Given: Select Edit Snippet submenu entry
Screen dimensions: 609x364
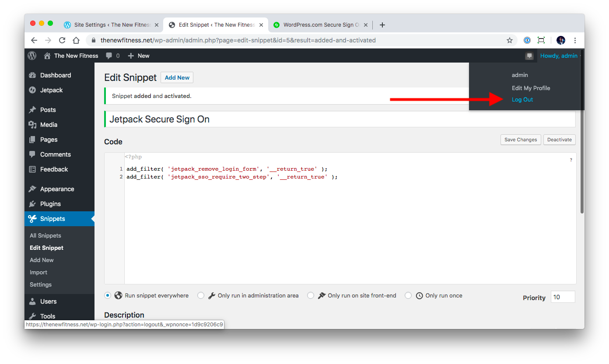Looking at the screenshot, I should pos(46,248).
